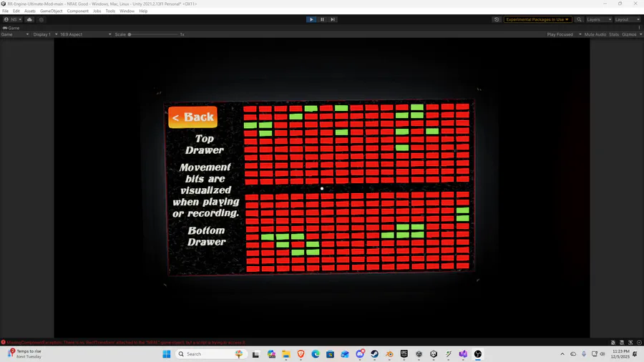Show hidden system tray icons
Image resolution: width=644 pixels, height=362 pixels.
(562, 354)
